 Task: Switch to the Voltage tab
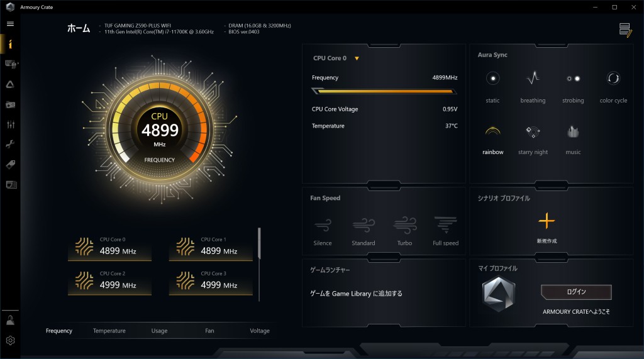[259, 331]
